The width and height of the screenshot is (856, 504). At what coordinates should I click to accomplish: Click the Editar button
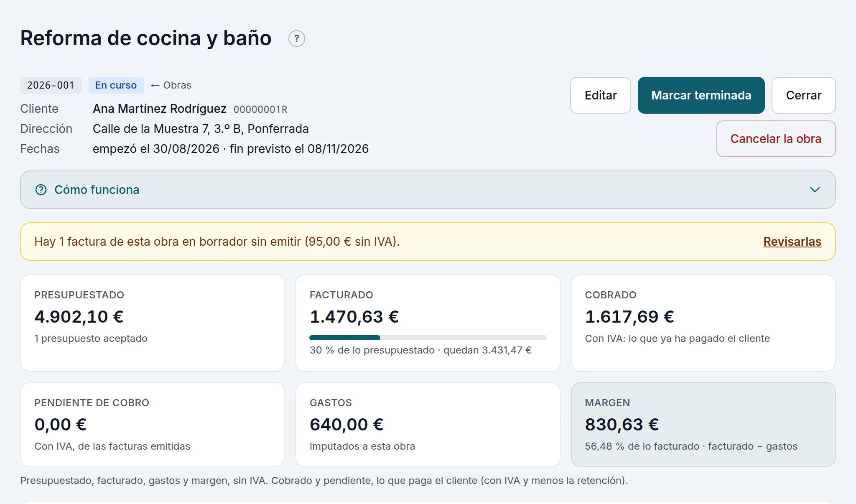point(601,95)
